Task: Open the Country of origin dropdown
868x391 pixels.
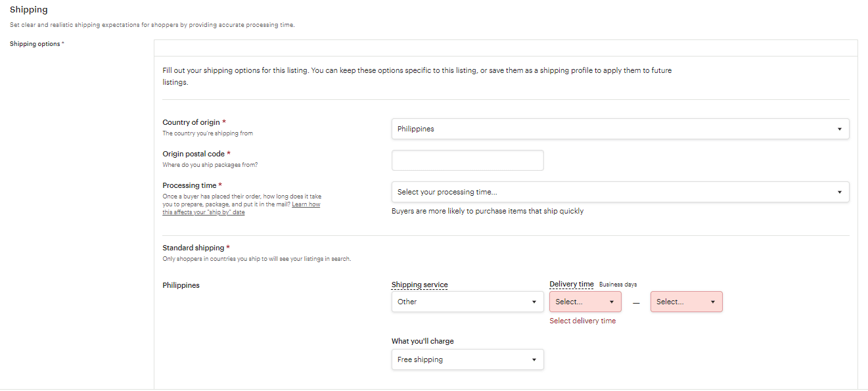Action: pyautogui.click(x=620, y=129)
